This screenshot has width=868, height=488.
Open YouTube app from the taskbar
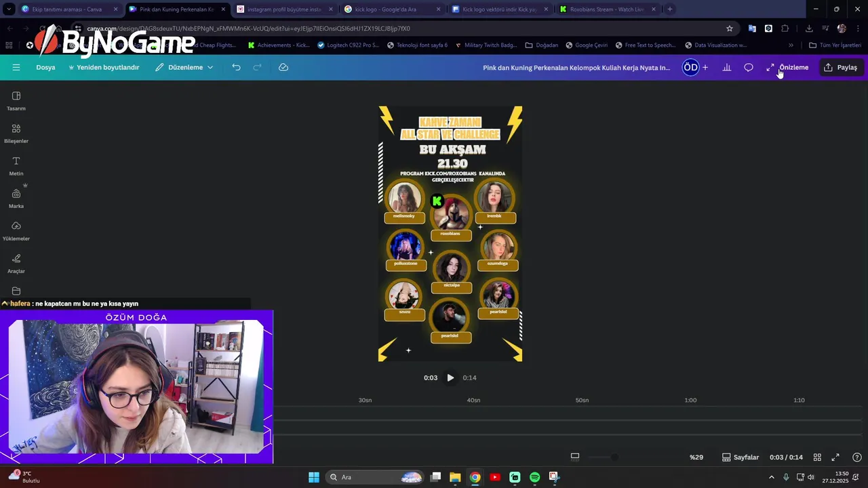[x=495, y=477]
